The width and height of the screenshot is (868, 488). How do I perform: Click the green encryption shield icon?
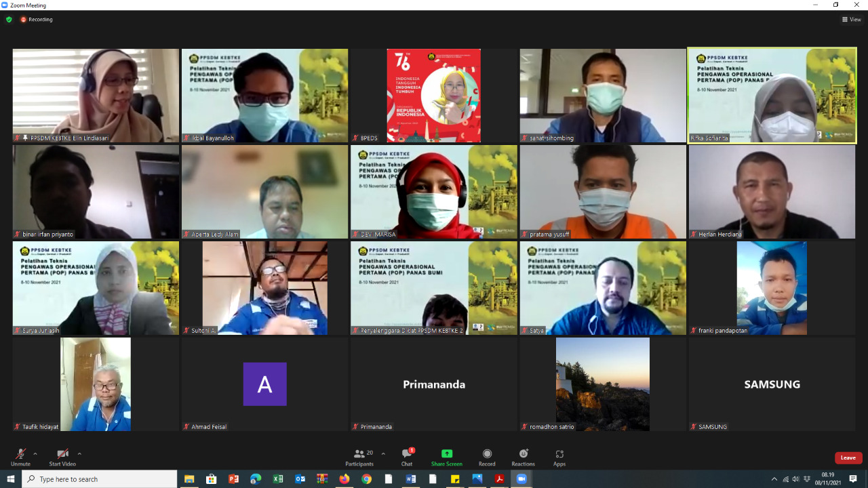pyautogui.click(x=9, y=20)
